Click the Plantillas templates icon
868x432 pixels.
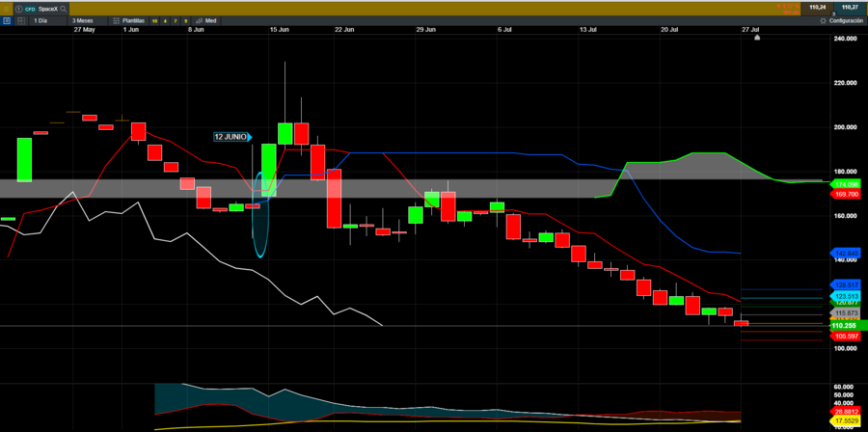coord(117,20)
